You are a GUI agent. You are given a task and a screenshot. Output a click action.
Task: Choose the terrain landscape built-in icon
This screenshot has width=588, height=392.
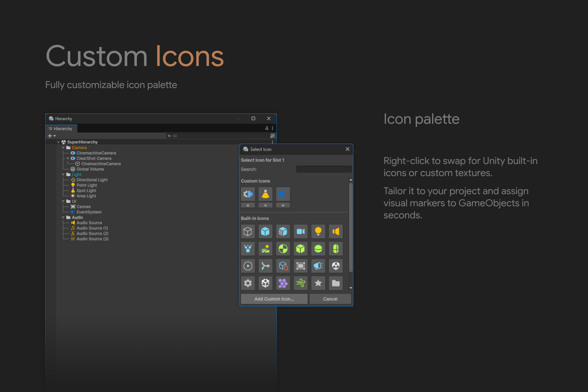266,248
